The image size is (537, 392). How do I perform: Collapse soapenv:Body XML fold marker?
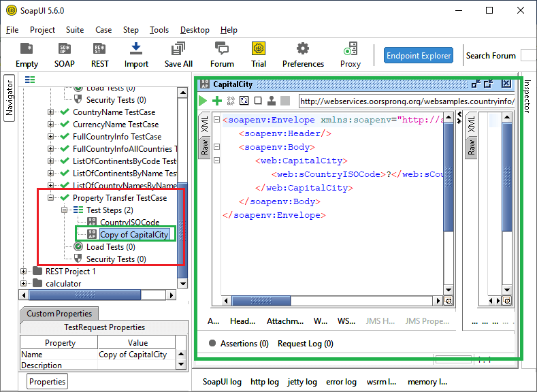pos(217,146)
